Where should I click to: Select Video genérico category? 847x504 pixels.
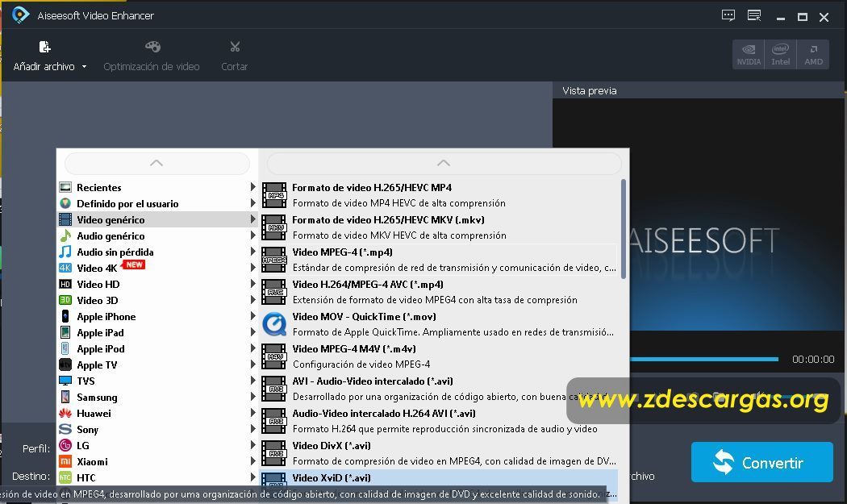point(156,219)
